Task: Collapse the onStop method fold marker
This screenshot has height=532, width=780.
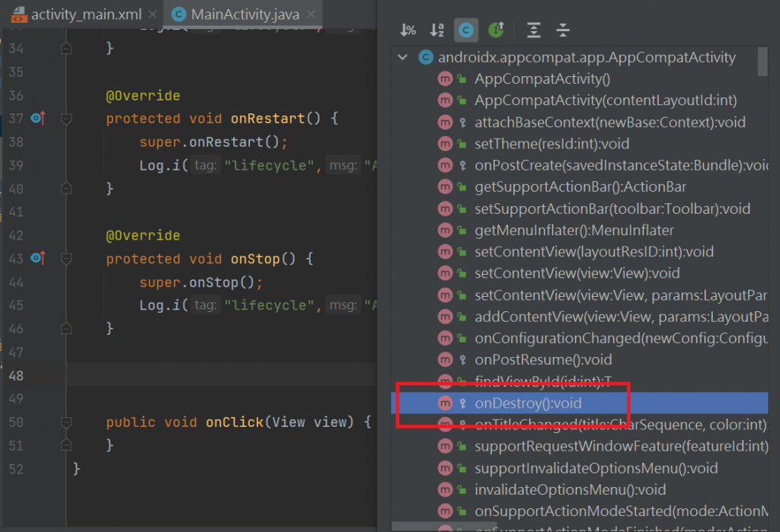Action: pyautogui.click(x=66, y=259)
